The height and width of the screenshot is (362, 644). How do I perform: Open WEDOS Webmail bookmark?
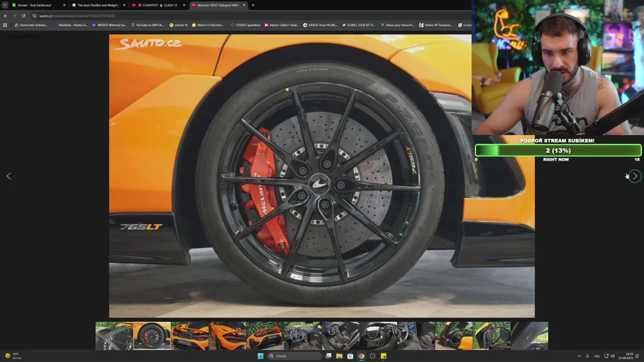pos(109,25)
